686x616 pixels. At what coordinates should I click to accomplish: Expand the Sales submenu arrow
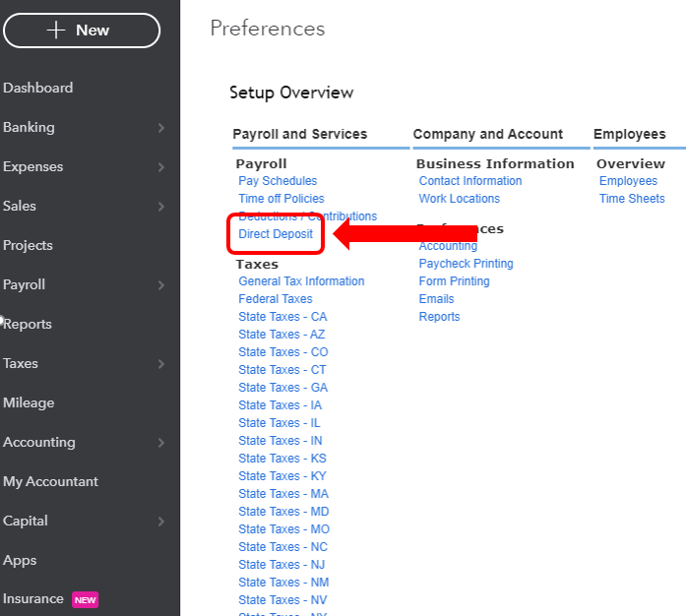coord(161,207)
